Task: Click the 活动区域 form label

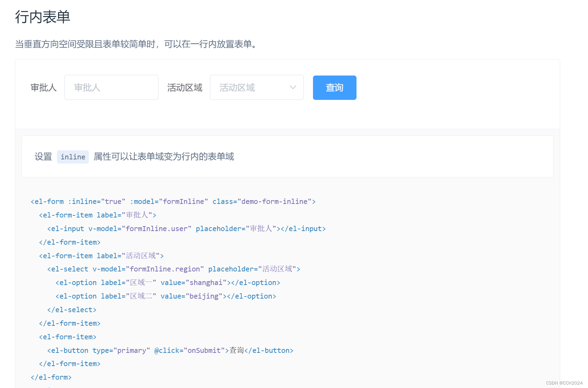Action: click(x=185, y=88)
